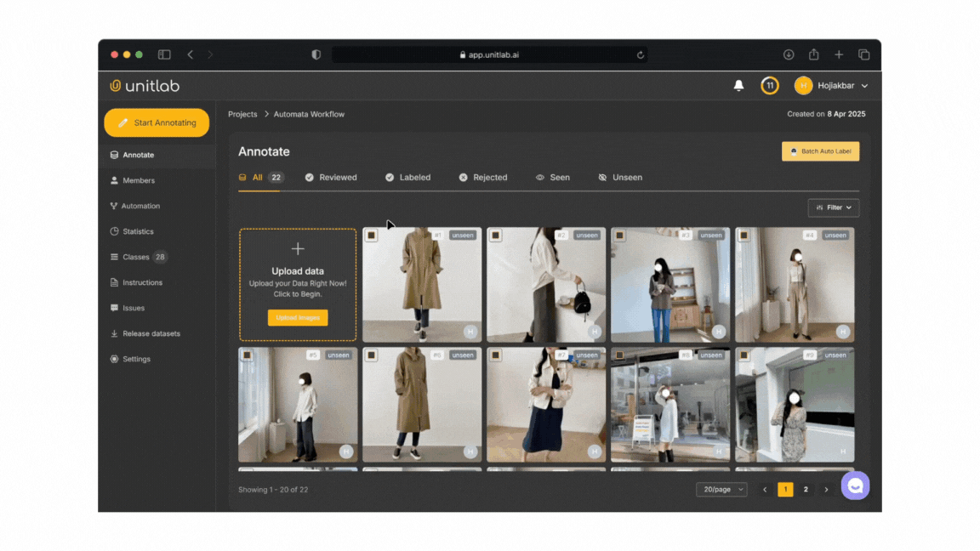980x551 pixels.
Task: Switch to the Reviewed tab
Action: click(x=331, y=177)
